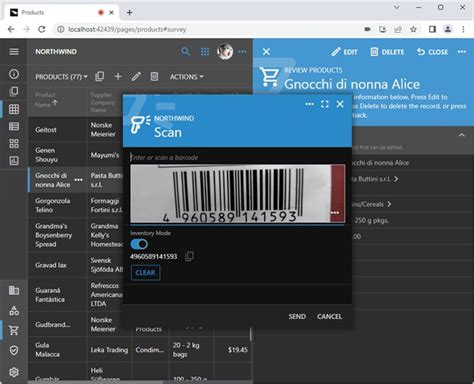Click the Clear button in Scan dialog

[x=145, y=273]
